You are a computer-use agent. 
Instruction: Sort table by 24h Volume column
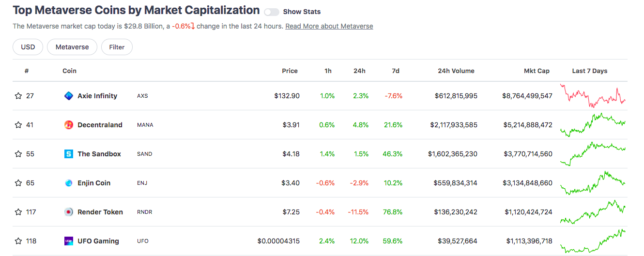click(x=456, y=71)
